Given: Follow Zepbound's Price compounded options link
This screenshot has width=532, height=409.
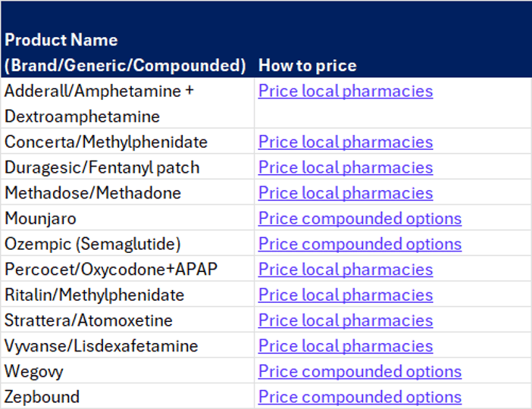Looking at the screenshot, I should [x=359, y=397].
